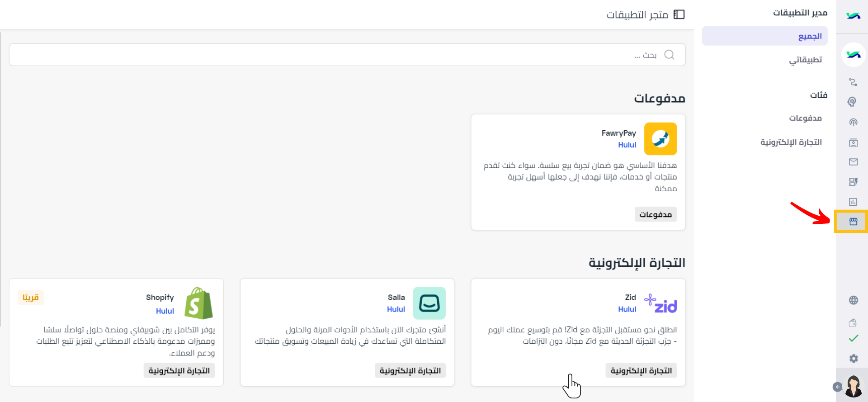Click the Salla description text
Image resolution: width=868 pixels, height=402 pixels.
(x=350, y=335)
